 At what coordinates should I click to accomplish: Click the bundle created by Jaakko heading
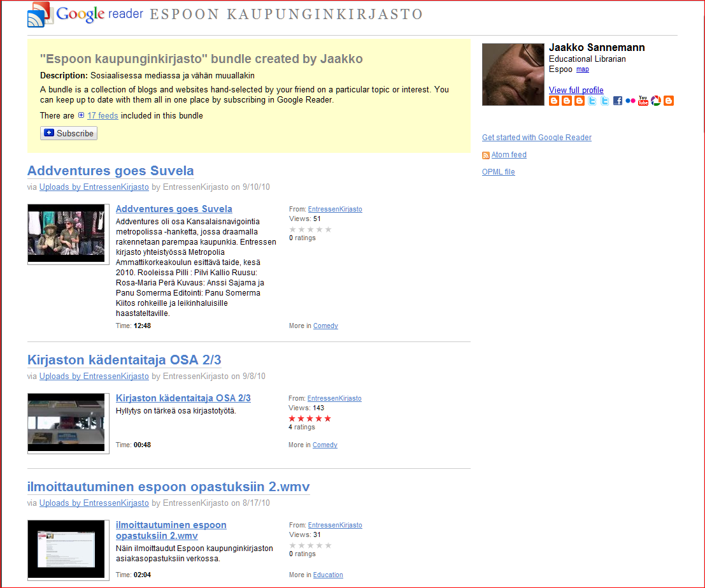[x=201, y=59]
